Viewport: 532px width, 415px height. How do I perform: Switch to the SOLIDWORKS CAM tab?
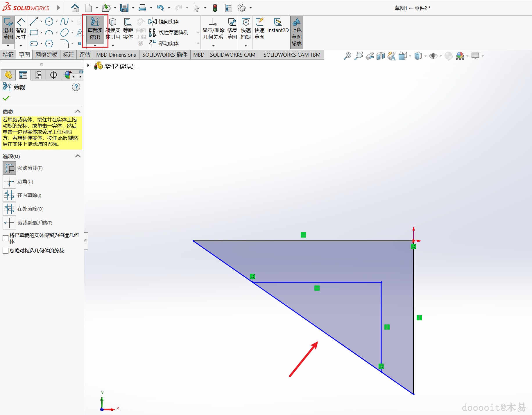(x=233, y=55)
